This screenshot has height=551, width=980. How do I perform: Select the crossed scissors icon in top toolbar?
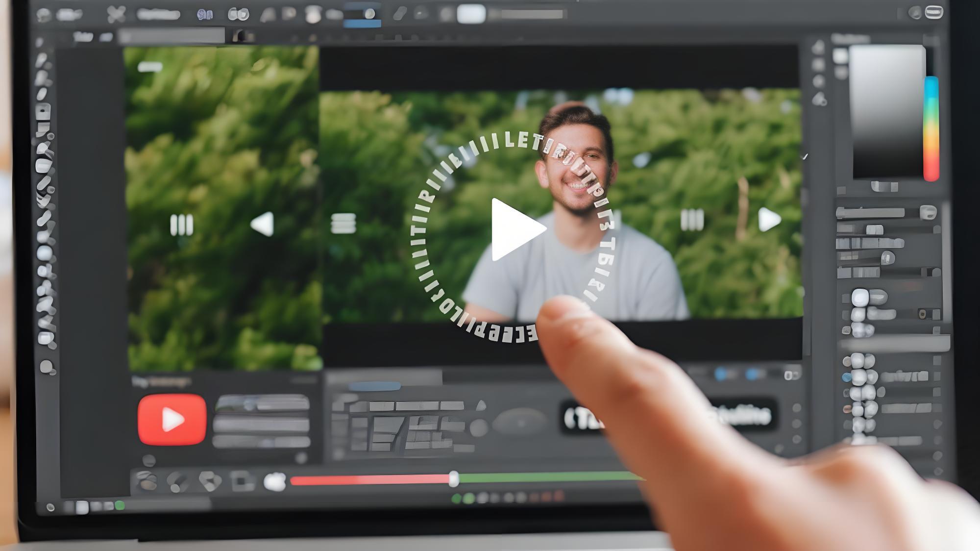pyautogui.click(x=116, y=14)
